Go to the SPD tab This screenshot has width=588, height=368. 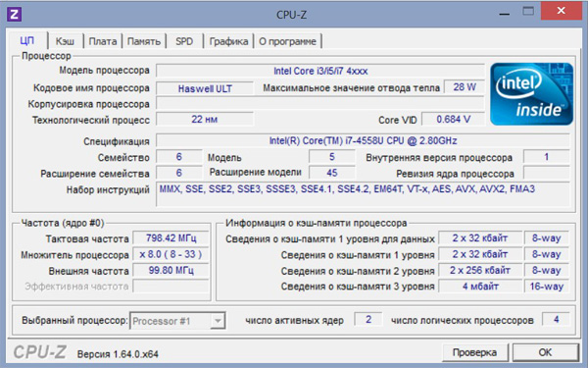click(x=184, y=41)
